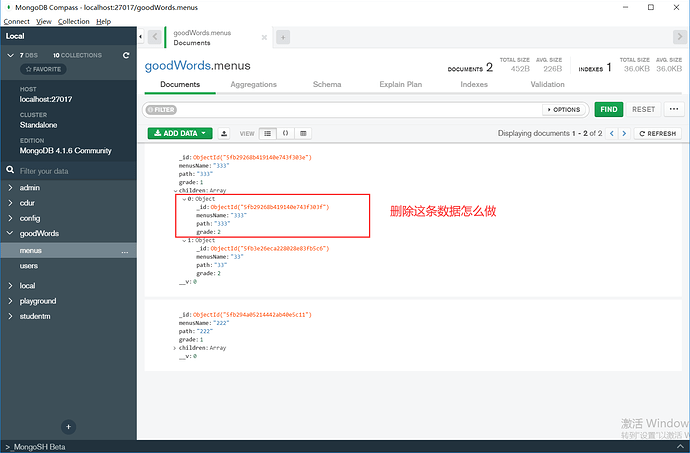
Task: Switch to the Aggregations tab
Action: tap(253, 85)
